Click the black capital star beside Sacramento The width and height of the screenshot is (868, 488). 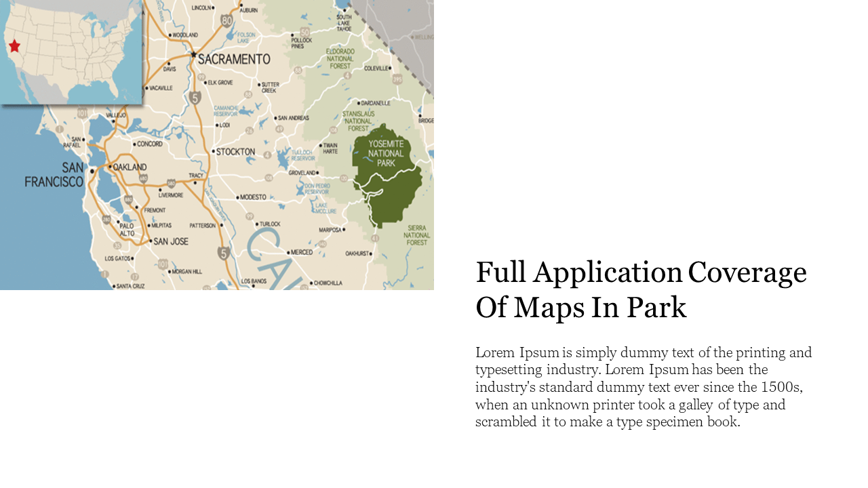pyautogui.click(x=193, y=55)
